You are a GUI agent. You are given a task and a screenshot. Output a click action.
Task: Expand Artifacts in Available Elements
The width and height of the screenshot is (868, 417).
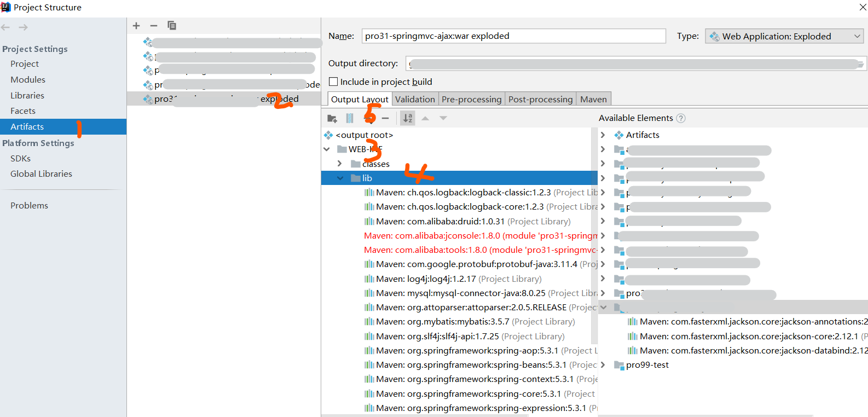[x=603, y=135]
